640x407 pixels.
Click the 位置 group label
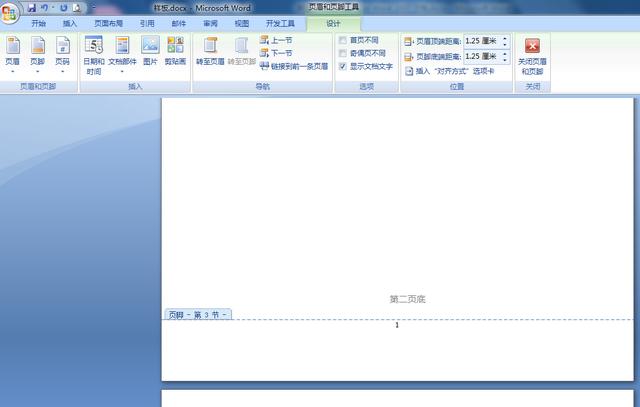(x=457, y=87)
